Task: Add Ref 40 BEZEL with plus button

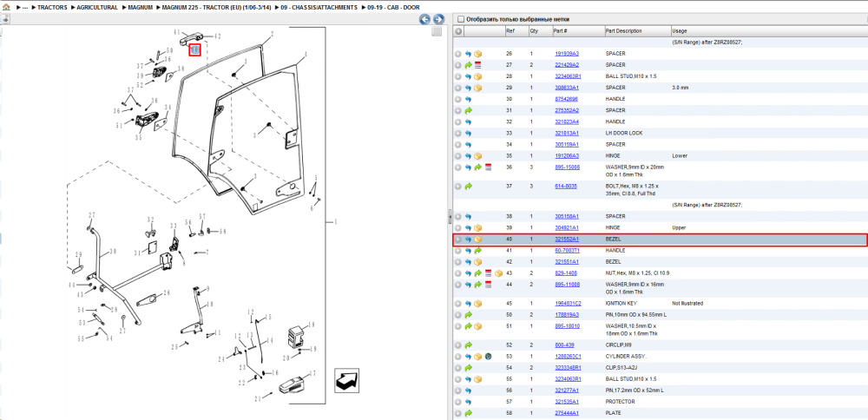Action: 457,240
